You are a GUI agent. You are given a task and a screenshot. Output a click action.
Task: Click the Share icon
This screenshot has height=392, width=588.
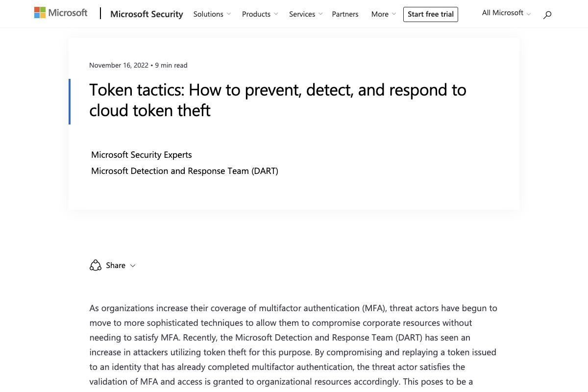(96, 265)
